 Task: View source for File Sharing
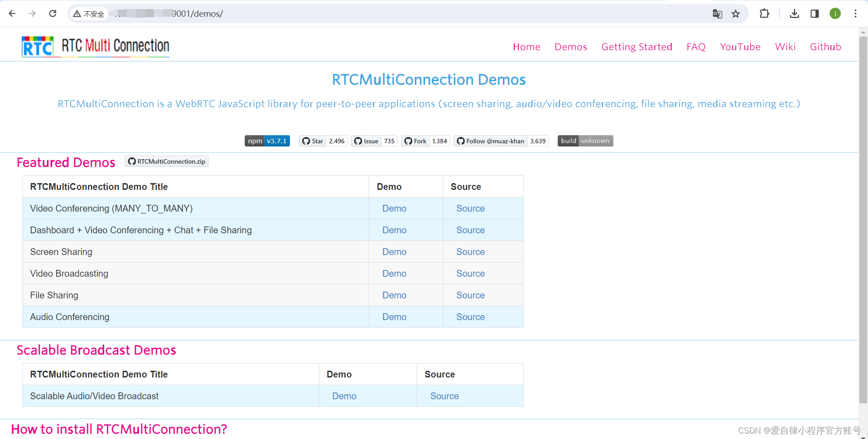pos(470,295)
